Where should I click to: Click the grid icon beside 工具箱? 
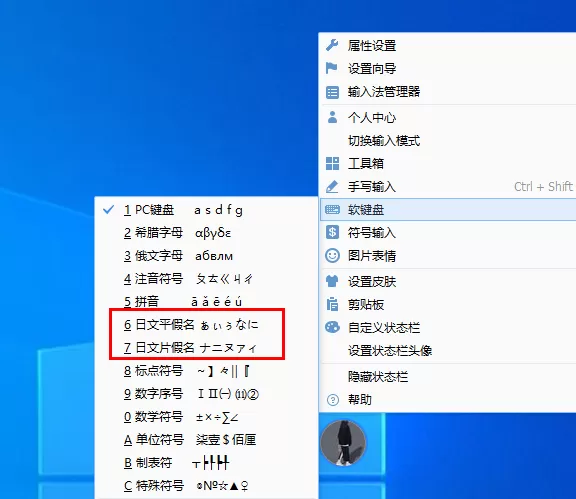coord(332,164)
